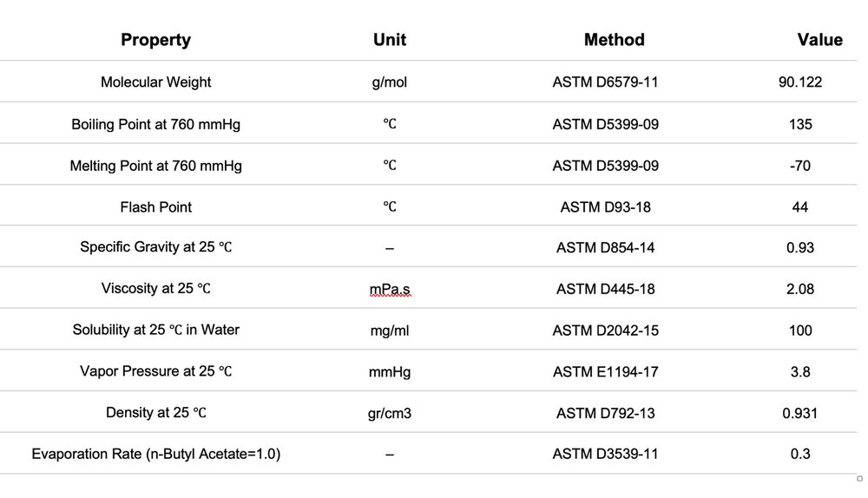The height and width of the screenshot is (498, 868).
Task: Click the table resize handle square
Action: click(x=859, y=479)
